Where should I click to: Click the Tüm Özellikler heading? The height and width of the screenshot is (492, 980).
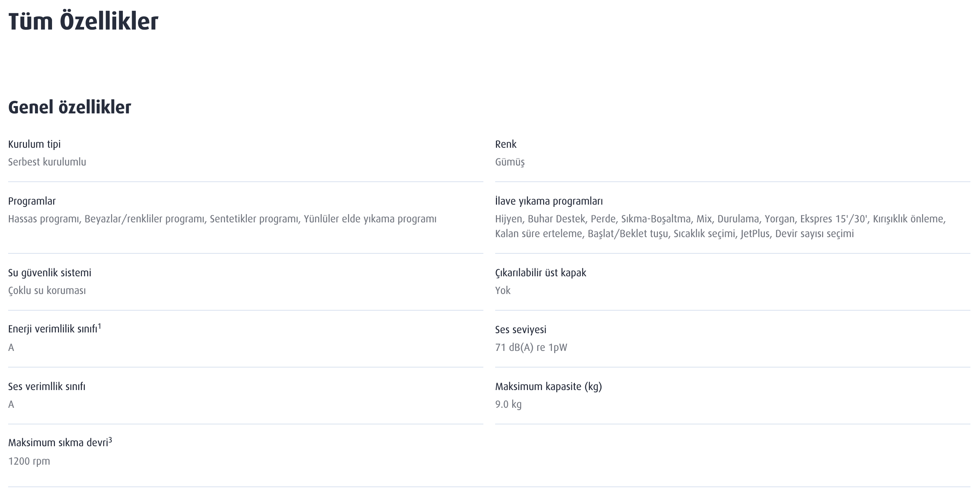click(x=83, y=21)
